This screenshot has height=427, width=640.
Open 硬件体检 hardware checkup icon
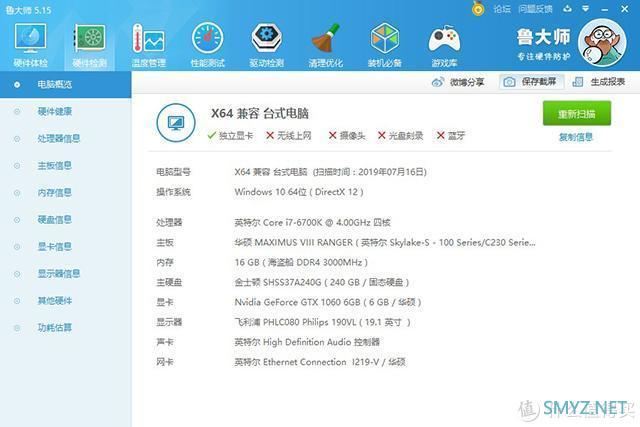pyautogui.click(x=31, y=45)
